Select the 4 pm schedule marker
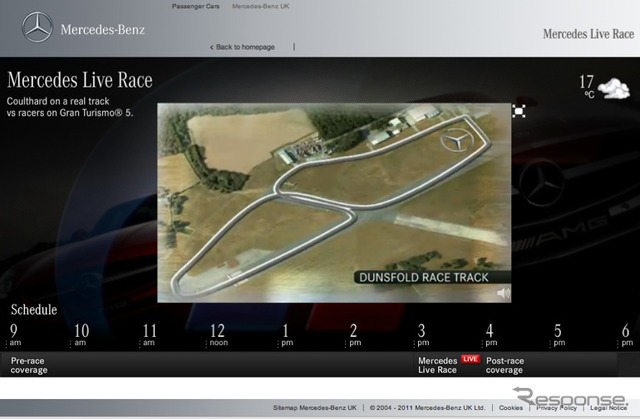Screen dimensions: 640x419 pyautogui.click(x=490, y=335)
